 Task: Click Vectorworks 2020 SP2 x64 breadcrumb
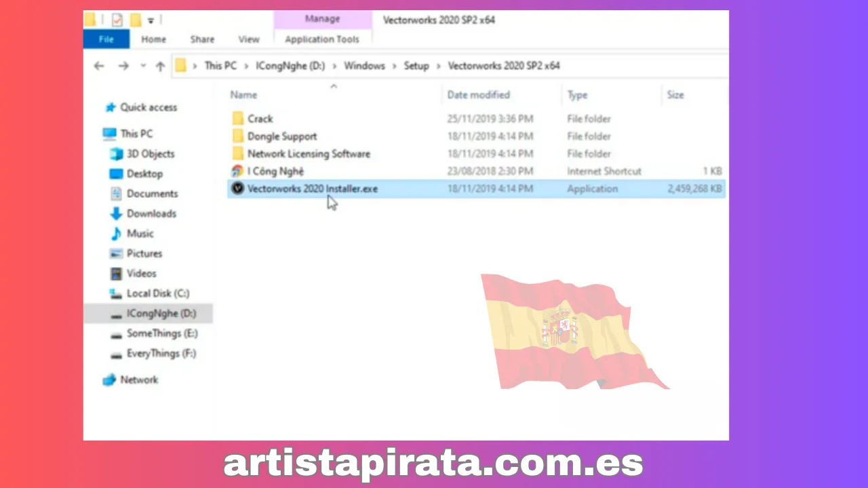[x=504, y=66]
